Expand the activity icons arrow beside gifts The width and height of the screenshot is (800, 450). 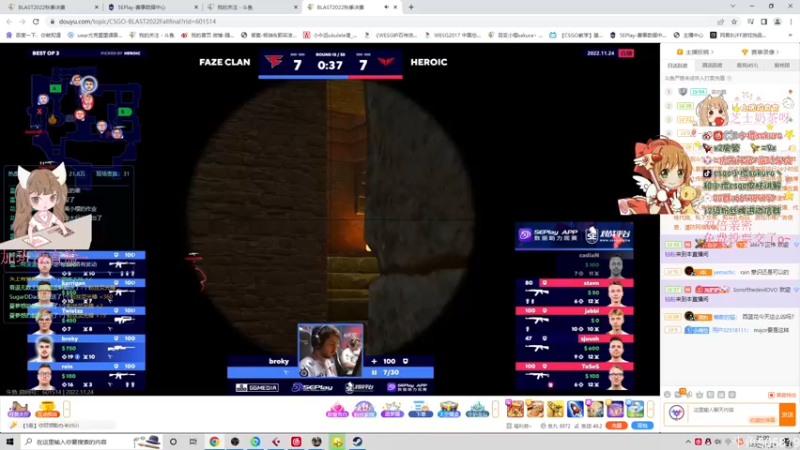click(x=495, y=409)
